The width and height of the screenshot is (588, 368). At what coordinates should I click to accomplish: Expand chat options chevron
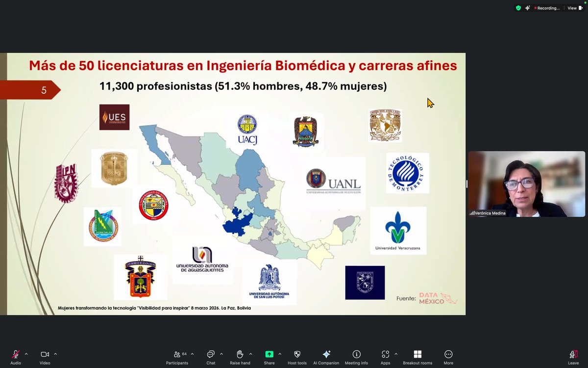click(x=221, y=354)
